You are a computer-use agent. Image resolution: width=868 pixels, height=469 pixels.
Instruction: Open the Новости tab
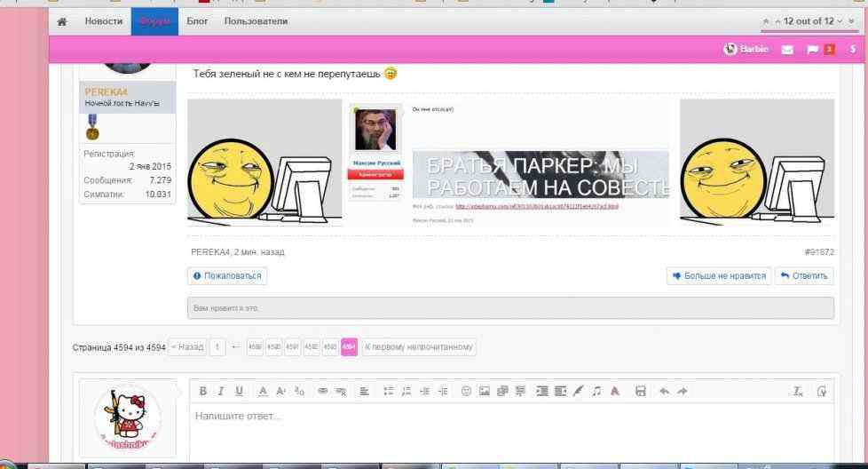click(x=104, y=21)
